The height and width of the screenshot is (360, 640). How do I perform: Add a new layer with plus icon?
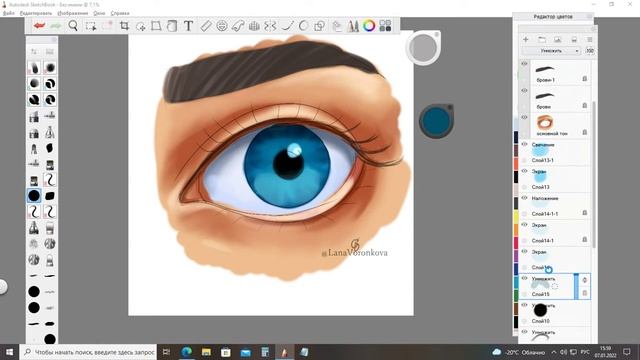tap(526, 40)
